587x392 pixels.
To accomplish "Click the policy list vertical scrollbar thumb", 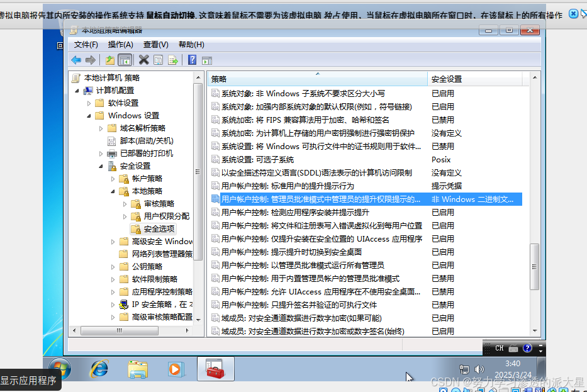I will coord(534,267).
